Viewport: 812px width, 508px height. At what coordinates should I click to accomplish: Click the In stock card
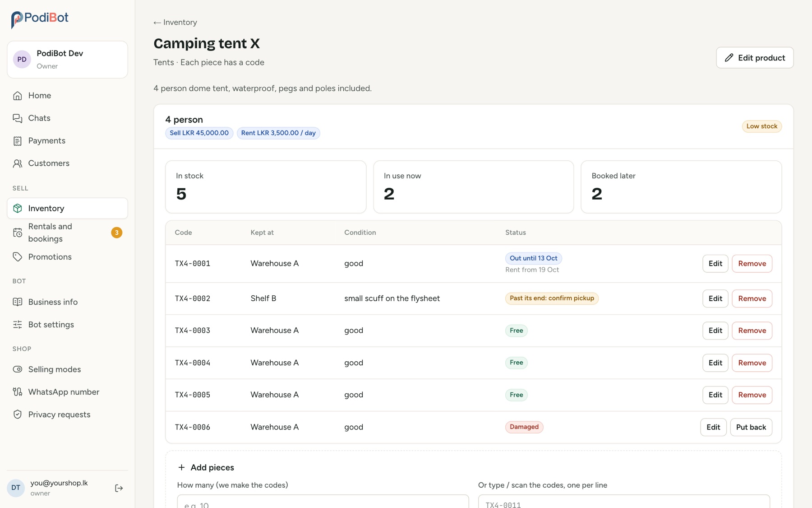pos(266,187)
